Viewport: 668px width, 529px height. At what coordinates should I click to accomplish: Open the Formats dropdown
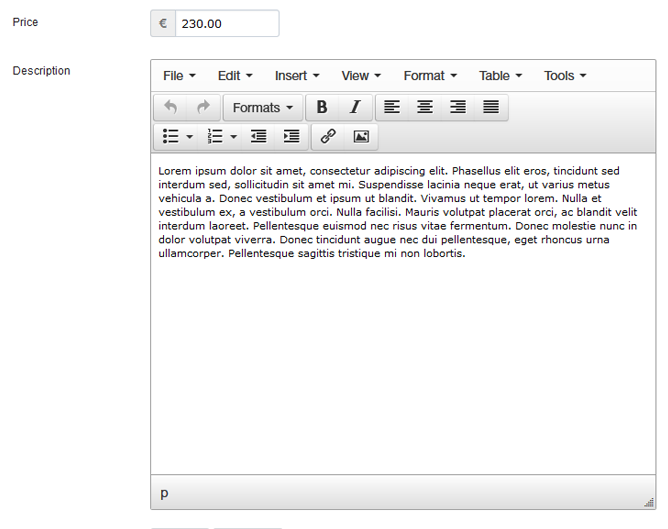[x=263, y=107]
